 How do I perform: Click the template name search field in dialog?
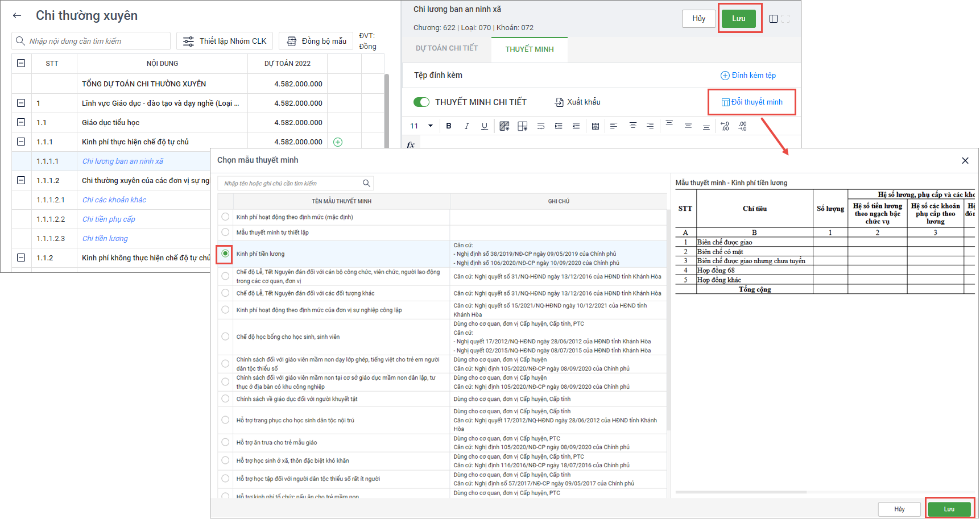290,183
